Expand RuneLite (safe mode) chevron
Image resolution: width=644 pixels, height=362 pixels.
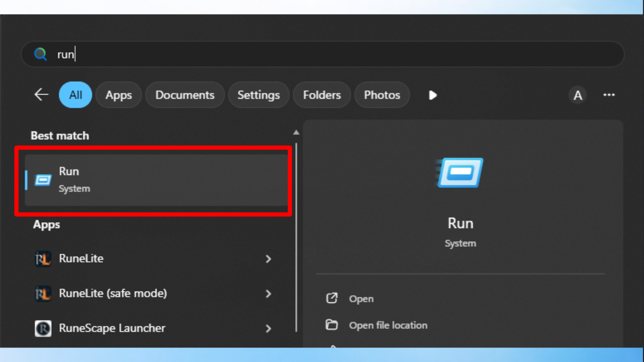tap(268, 294)
